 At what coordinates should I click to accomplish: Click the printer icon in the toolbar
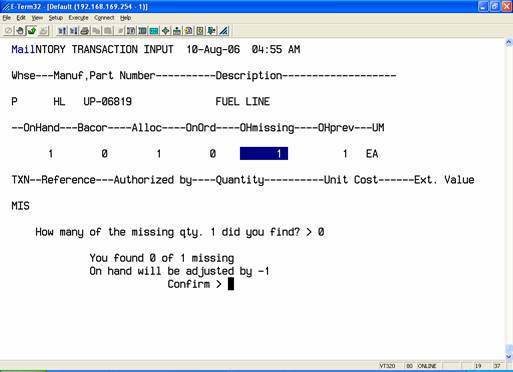tap(85, 31)
